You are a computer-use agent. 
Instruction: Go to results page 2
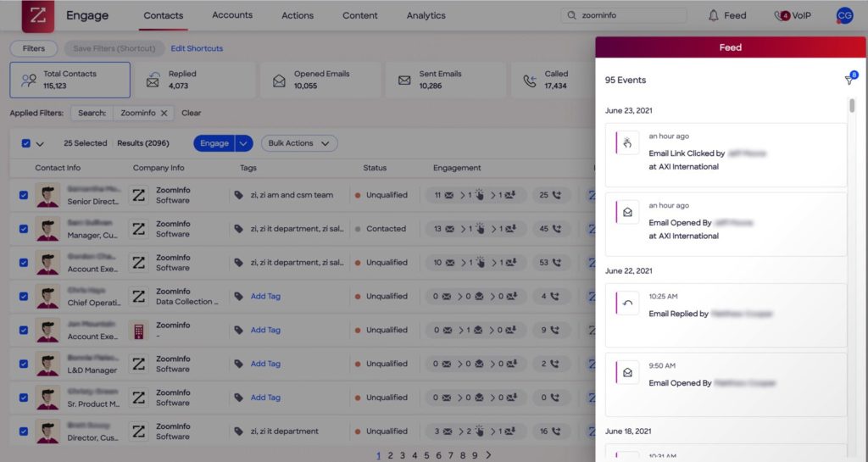point(390,455)
